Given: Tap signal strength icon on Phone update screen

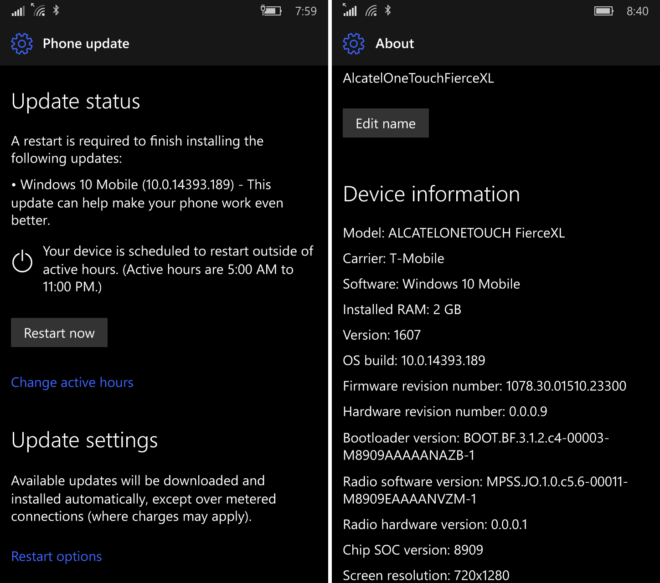Looking at the screenshot, I should (x=18, y=11).
